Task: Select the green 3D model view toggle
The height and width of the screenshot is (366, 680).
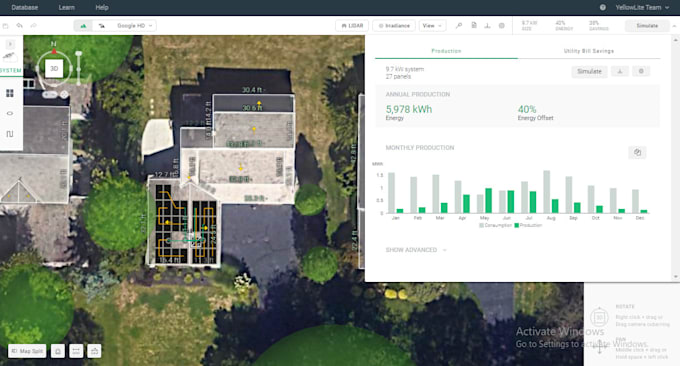Action: [x=83, y=26]
